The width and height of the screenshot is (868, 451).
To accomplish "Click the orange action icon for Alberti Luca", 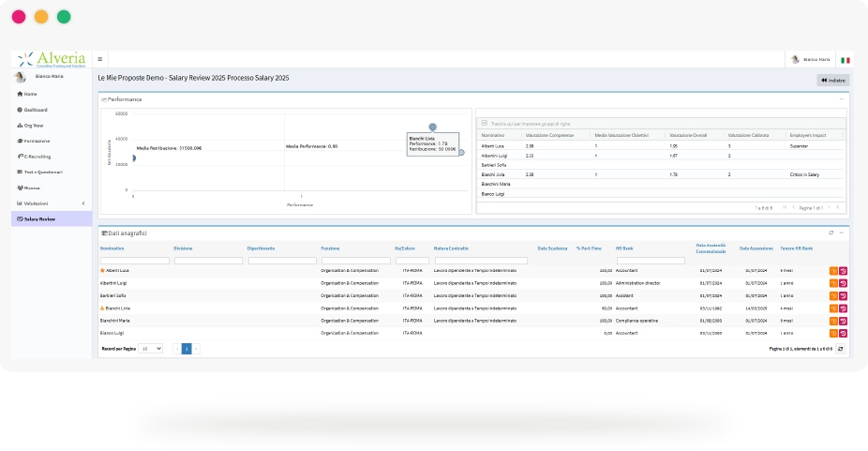I will pyautogui.click(x=833, y=271).
